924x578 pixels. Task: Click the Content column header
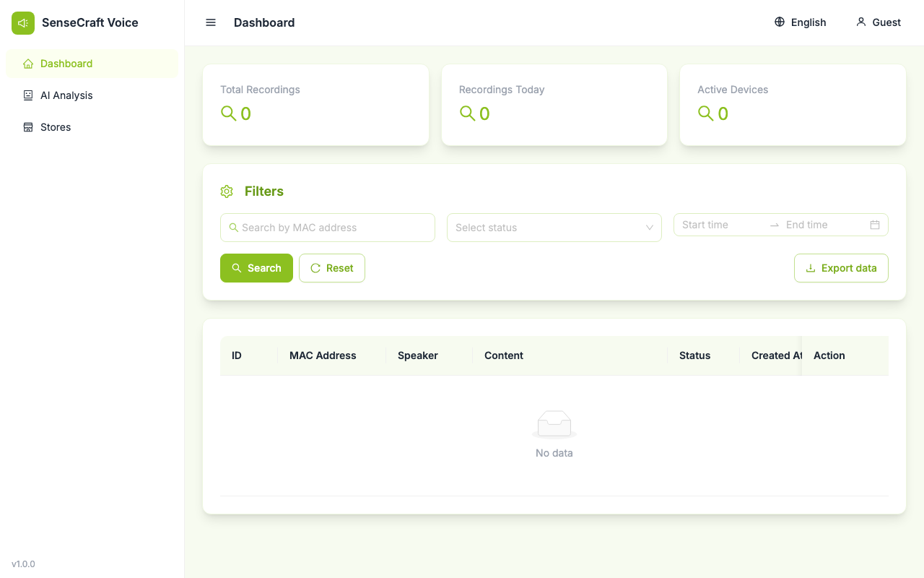pyautogui.click(x=570, y=355)
